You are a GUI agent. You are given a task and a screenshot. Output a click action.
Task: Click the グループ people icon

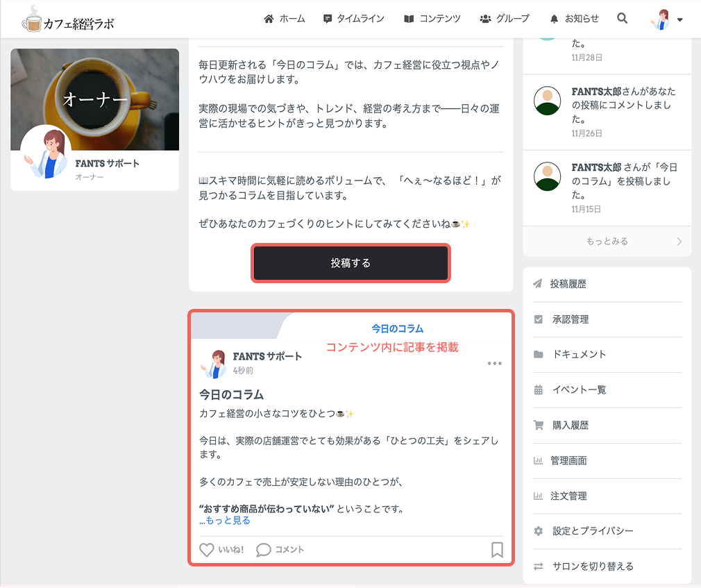pyautogui.click(x=485, y=19)
